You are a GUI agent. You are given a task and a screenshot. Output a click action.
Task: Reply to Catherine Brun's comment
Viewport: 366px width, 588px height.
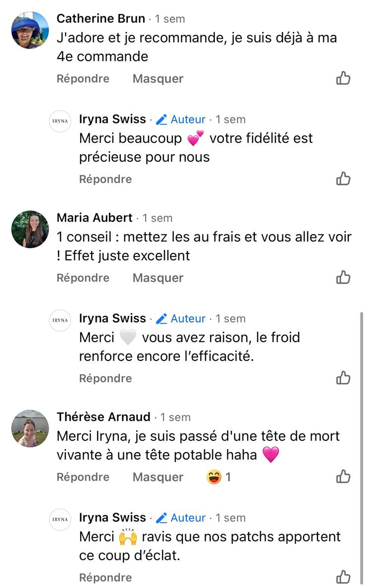pos(83,79)
